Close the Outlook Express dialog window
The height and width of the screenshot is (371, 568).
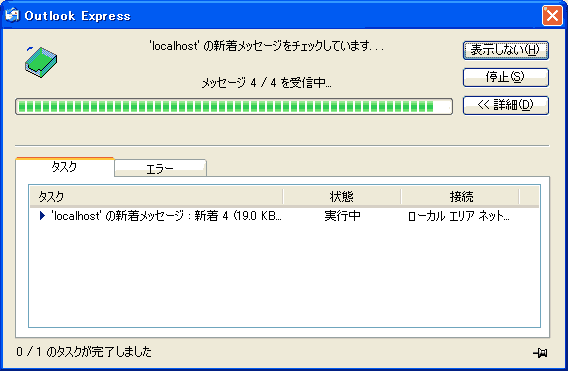click(x=552, y=16)
